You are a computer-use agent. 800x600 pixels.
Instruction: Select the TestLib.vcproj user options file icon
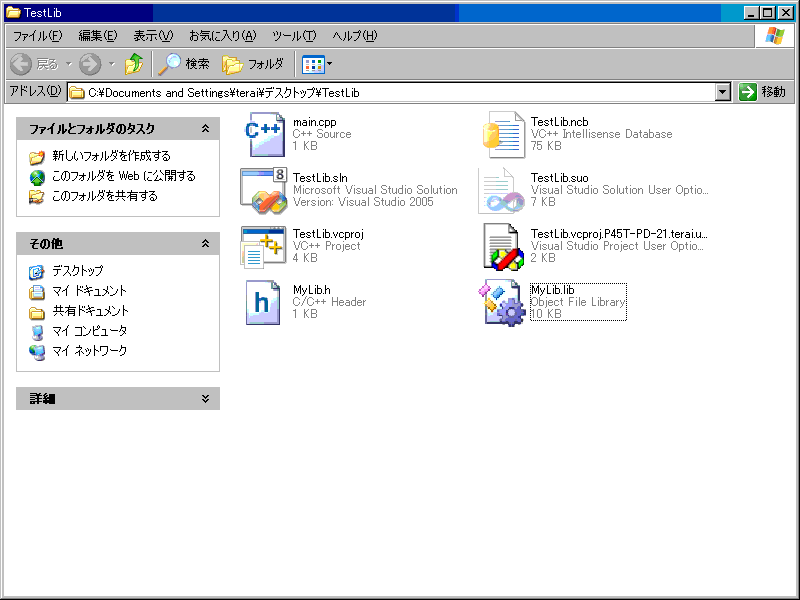pos(503,246)
